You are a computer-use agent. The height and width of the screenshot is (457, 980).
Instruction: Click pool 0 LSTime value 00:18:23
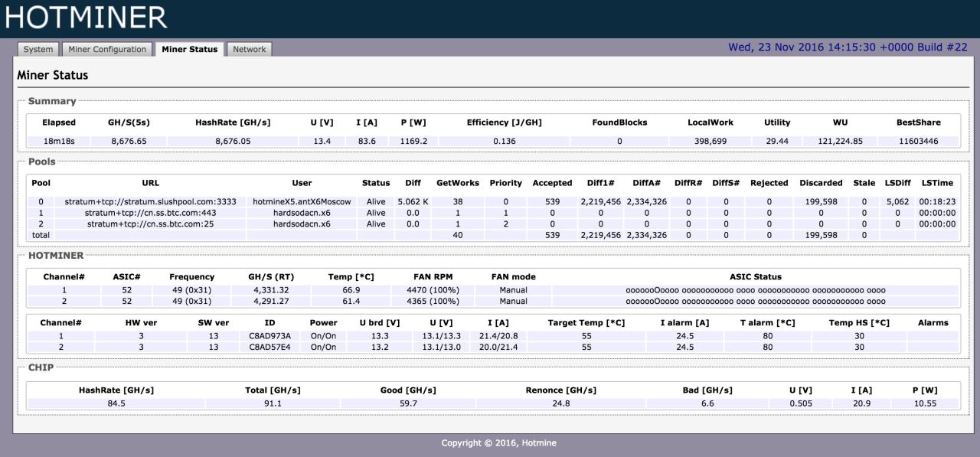pyautogui.click(x=937, y=202)
